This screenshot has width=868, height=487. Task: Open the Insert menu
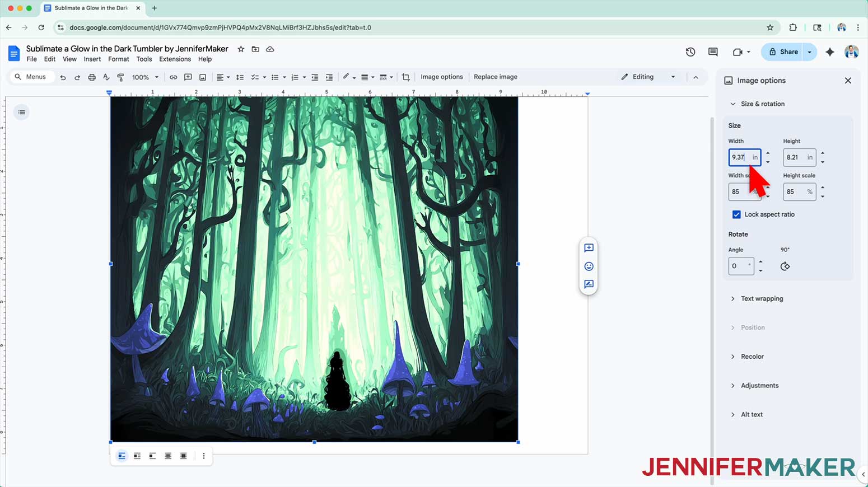[x=92, y=59]
